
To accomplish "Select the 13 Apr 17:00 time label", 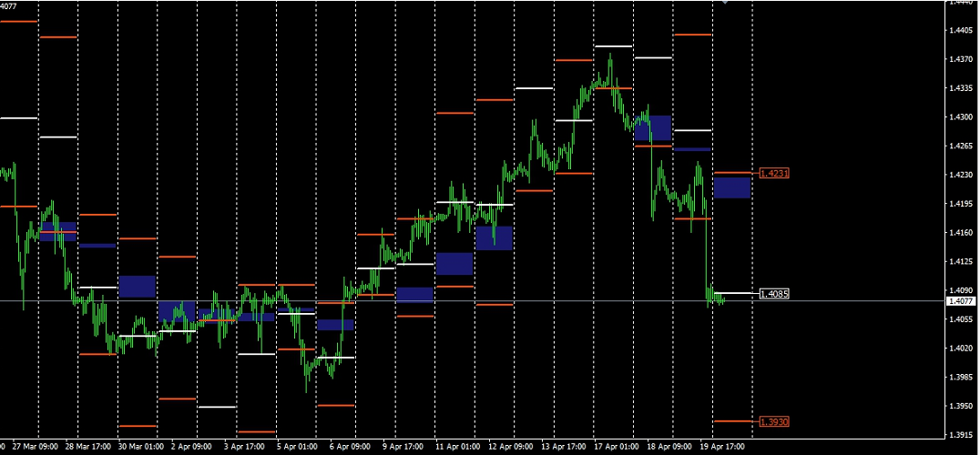I will point(563,447).
